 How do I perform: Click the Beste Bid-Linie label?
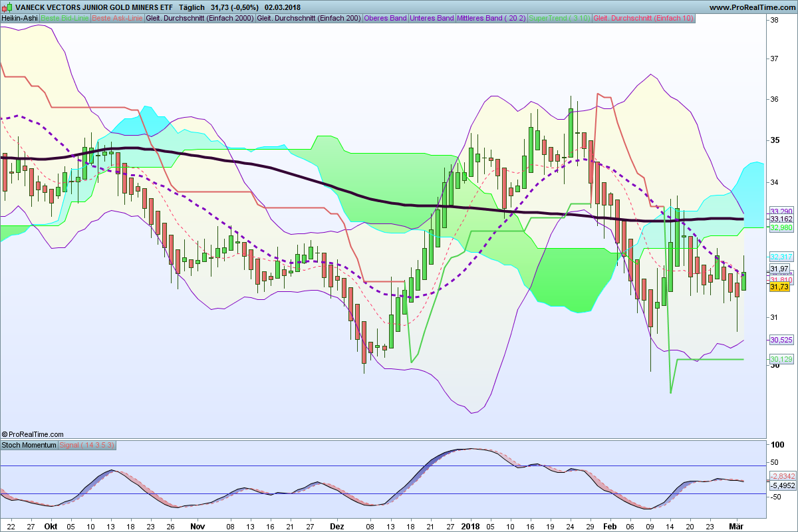click(x=65, y=18)
